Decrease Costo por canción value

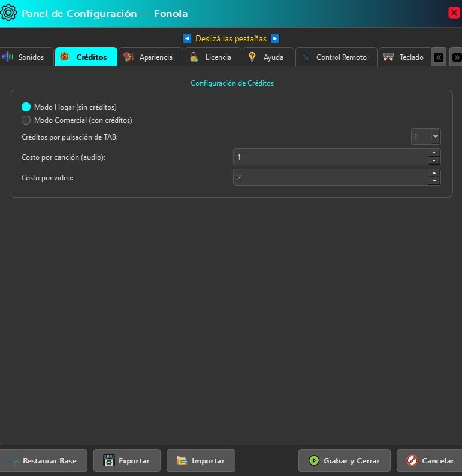point(434,161)
